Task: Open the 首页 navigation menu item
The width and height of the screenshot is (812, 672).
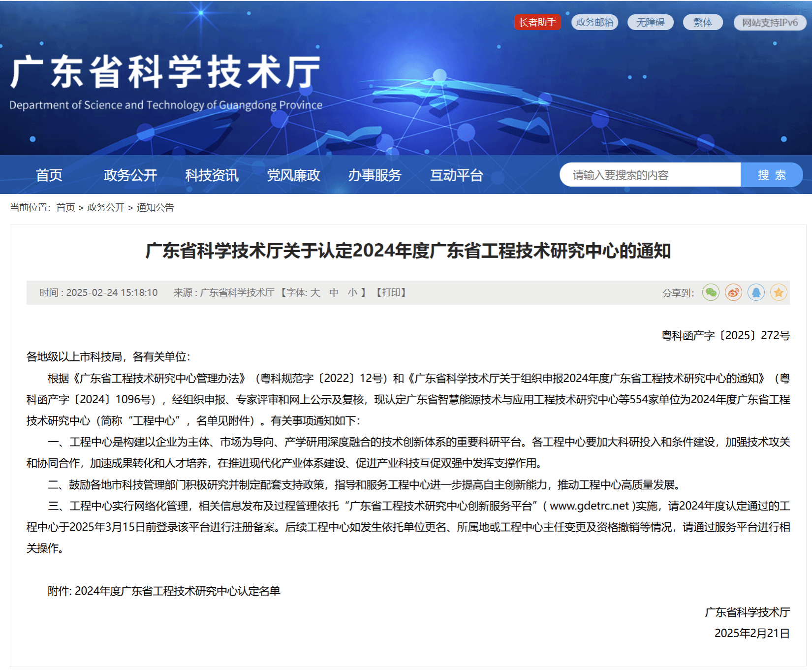Action: click(49, 175)
